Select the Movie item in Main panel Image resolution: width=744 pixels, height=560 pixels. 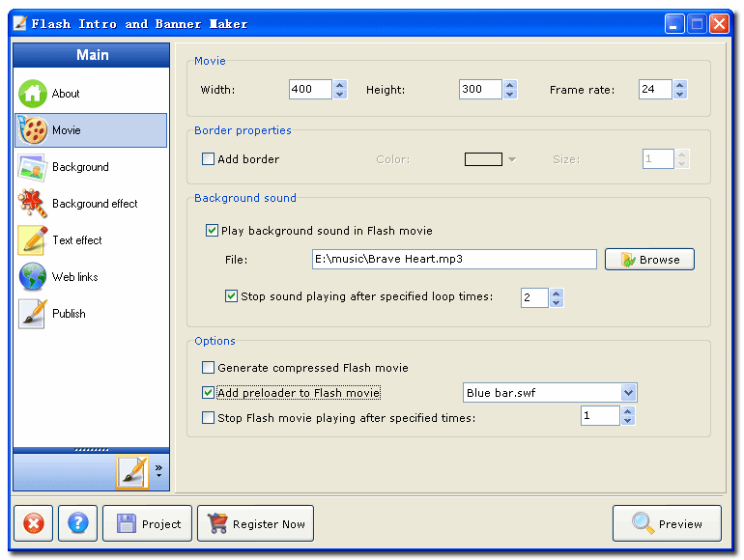91,130
